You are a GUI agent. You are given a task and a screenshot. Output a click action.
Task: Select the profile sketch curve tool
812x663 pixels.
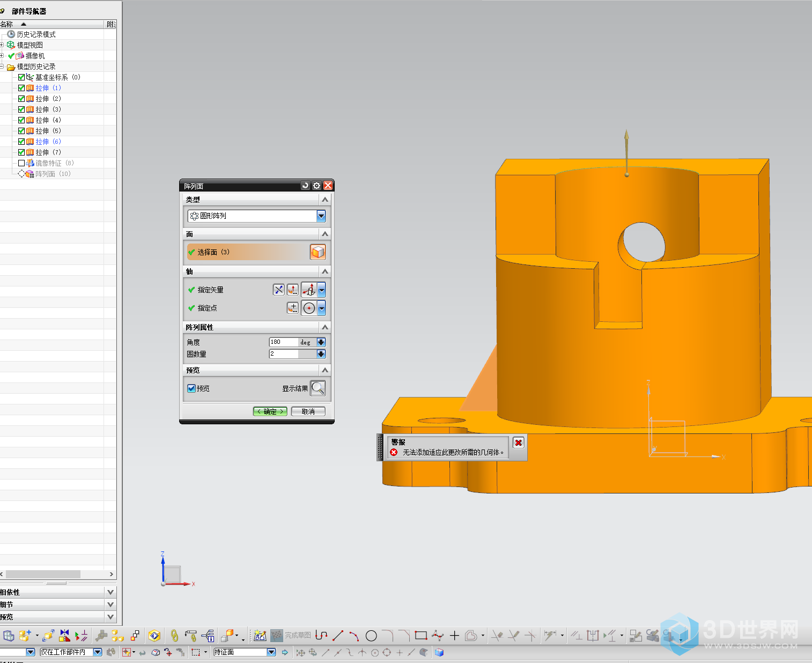[x=321, y=636]
